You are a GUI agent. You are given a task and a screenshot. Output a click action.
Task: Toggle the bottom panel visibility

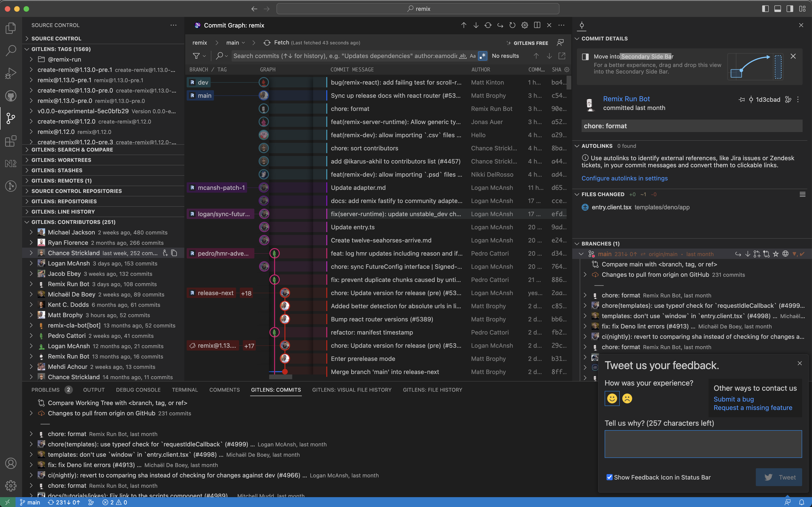[777, 9]
